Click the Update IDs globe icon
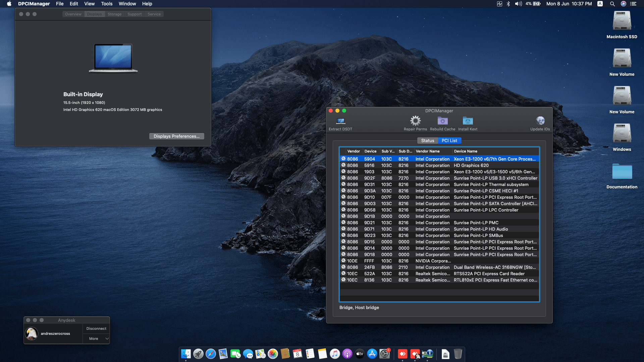644x362 pixels. 540,121
